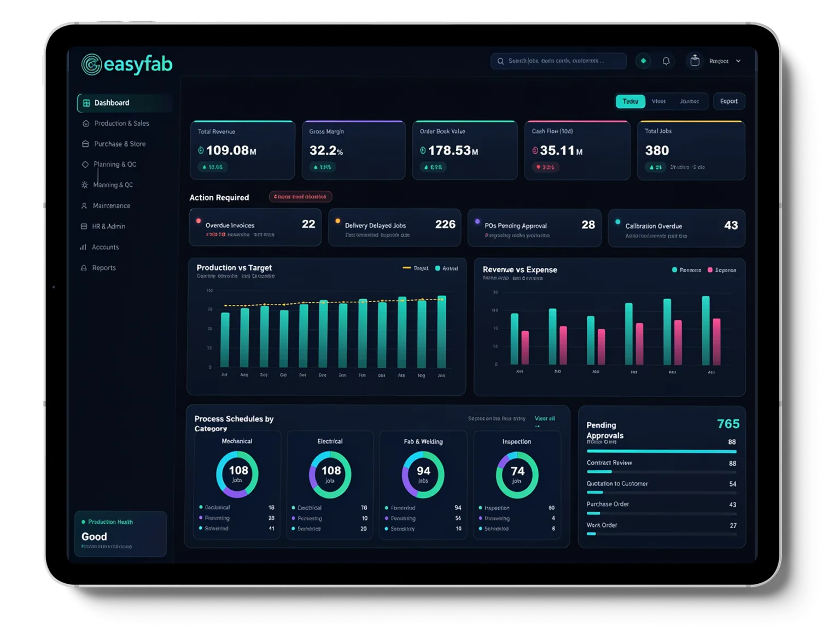The width and height of the screenshot is (840, 627).
Task: Open the View all link for schedules
Action: [x=544, y=420]
